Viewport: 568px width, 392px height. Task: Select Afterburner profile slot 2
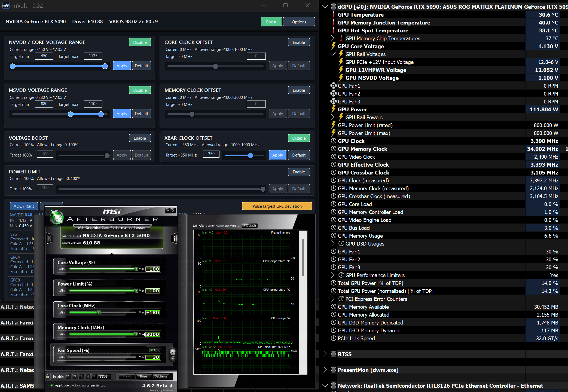75,377
